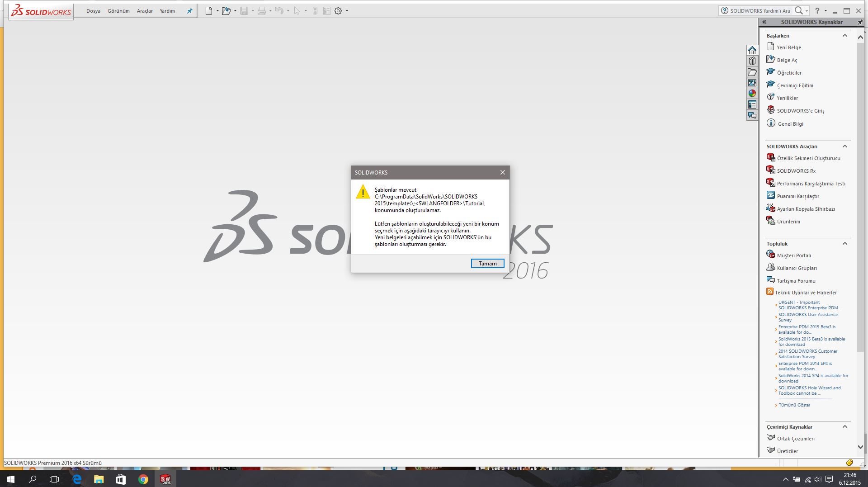Click the Müşteri Portalı icon
The height and width of the screenshot is (487, 868).
click(x=771, y=254)
